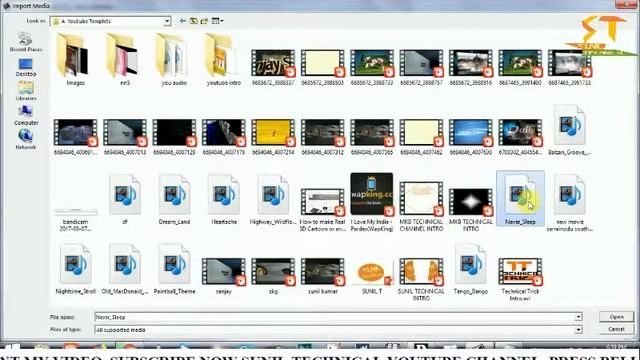Select the SUNIL T file

pos(372,276)
